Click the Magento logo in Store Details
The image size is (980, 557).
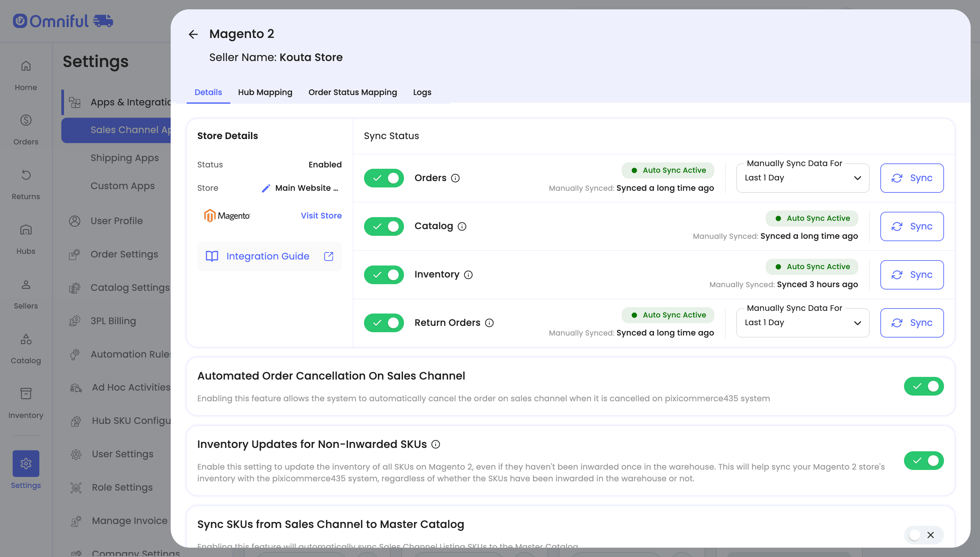[x=227, y=216]
